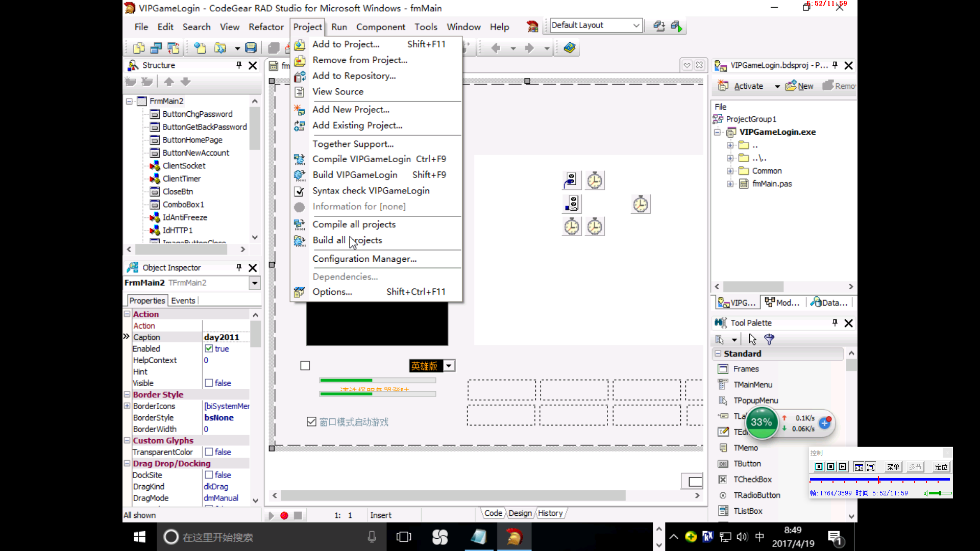Click the New button in Project Manager
This screenshot has height=551, width=980.
(x=800, y=86)
